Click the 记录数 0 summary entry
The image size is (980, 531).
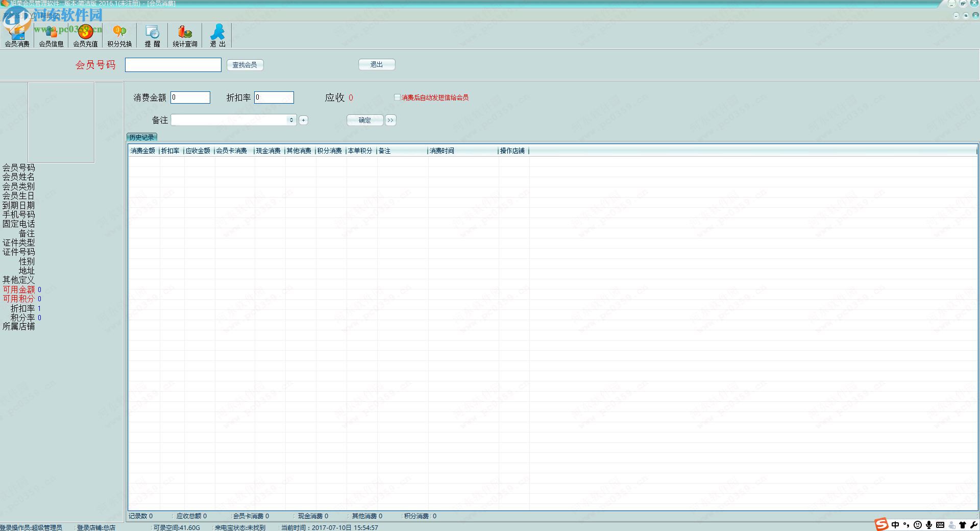[141, 516]
